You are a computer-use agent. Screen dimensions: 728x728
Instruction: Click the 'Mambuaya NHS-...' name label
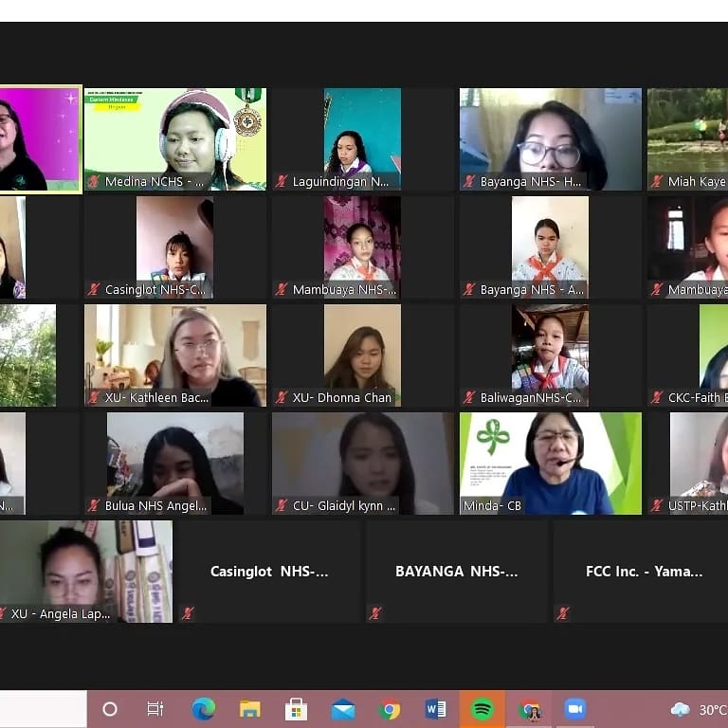(x=344, y=290)
